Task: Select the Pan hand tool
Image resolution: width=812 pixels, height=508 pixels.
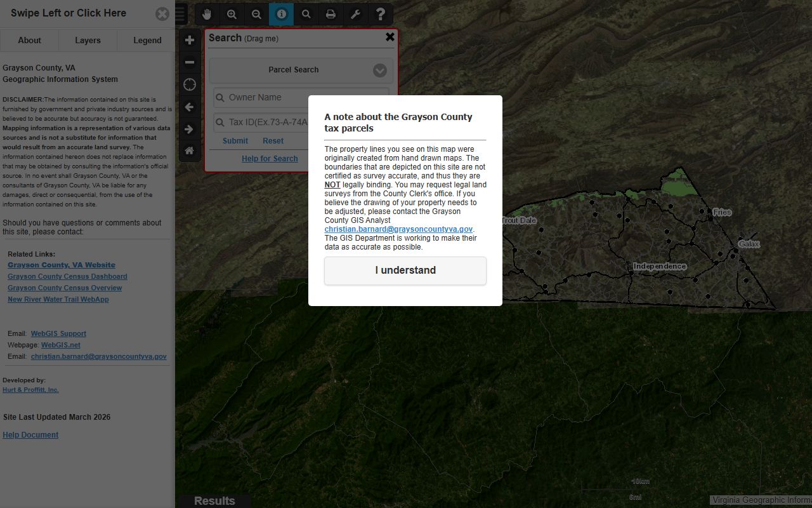Action: coord(207,14)
